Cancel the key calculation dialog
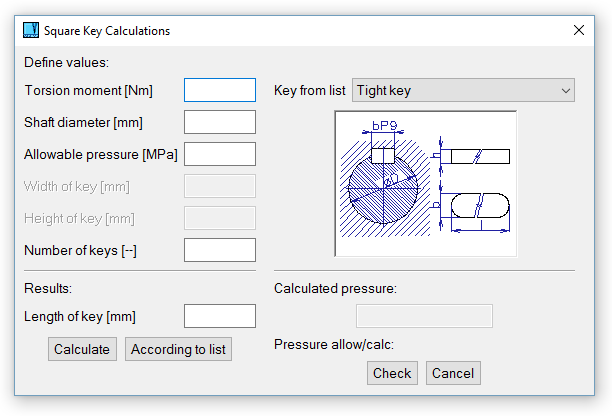Viewport: 612px width, 416px height. 453,373
